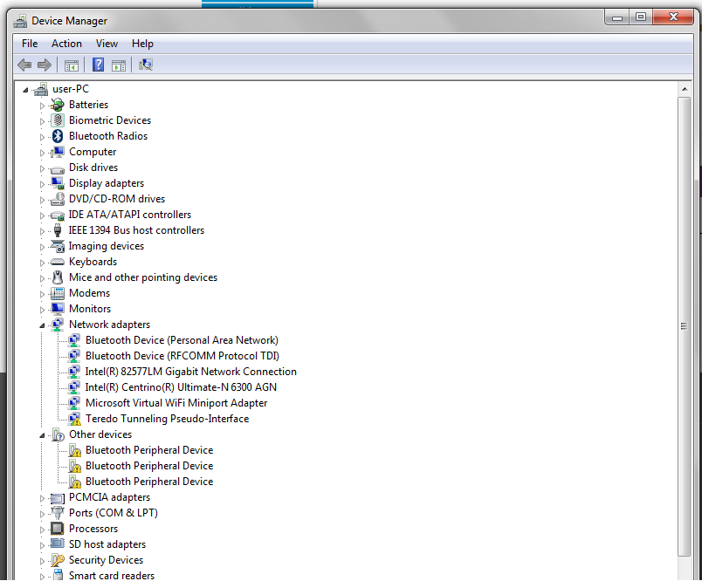The width and height of the screenshot is (702, 588).
Task: Collapse the Network adapters node
Action: point(42,325)
